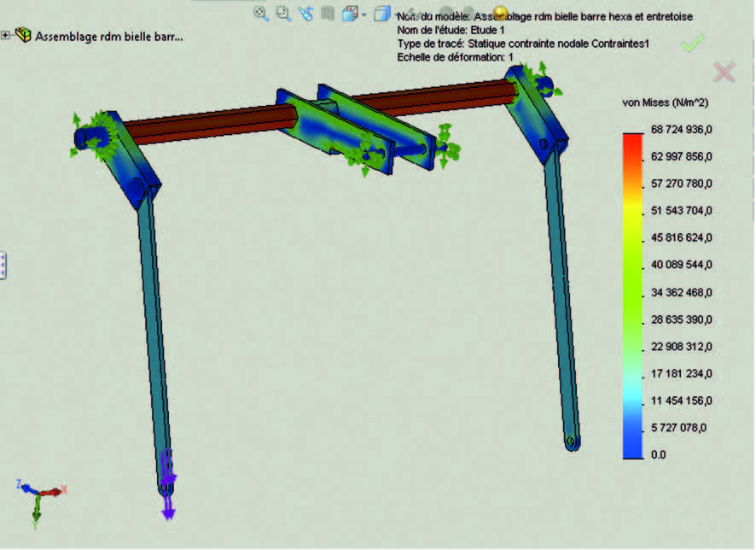The image size is (756, 550).
Task: Confirm with the green checkmark
Action: [692, 44]
